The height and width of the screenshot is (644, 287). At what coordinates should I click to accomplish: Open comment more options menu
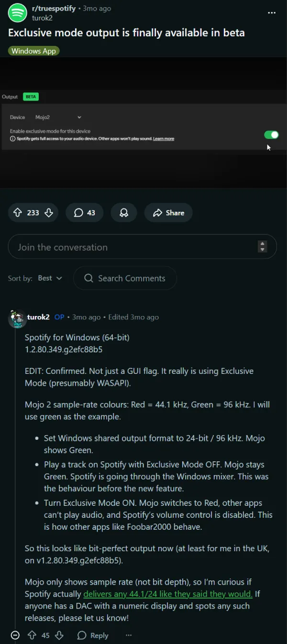[x=128, y=635]
